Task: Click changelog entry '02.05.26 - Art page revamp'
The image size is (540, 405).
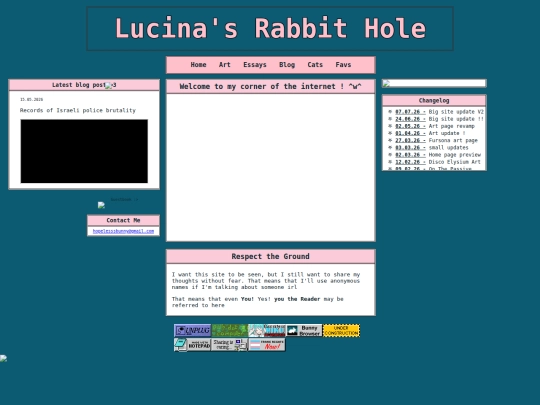Action: [x=435, y=126]
